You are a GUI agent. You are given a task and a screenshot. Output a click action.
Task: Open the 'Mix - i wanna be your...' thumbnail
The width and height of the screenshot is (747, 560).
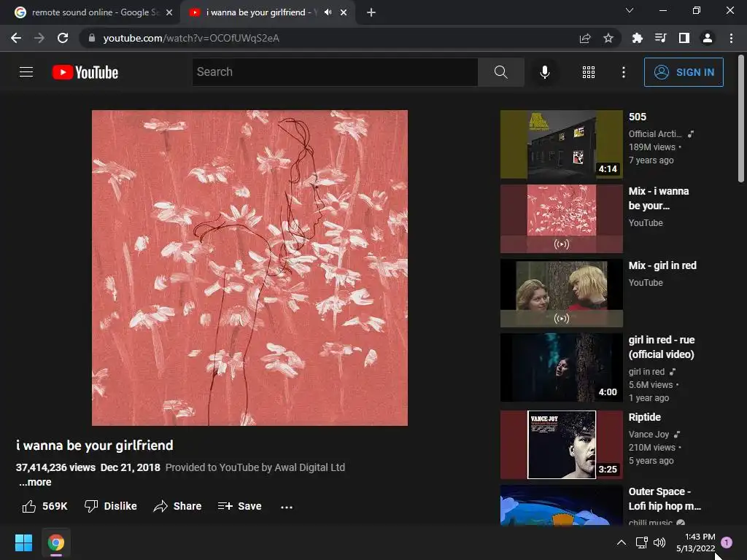[x=561, y=219]
